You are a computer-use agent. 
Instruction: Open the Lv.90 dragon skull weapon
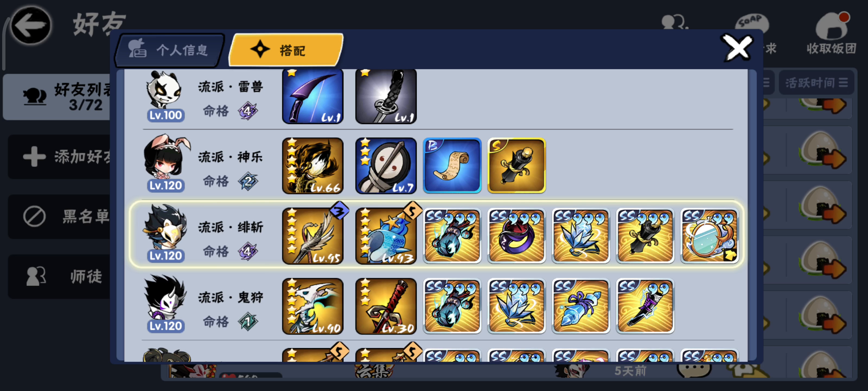[313, 306]
